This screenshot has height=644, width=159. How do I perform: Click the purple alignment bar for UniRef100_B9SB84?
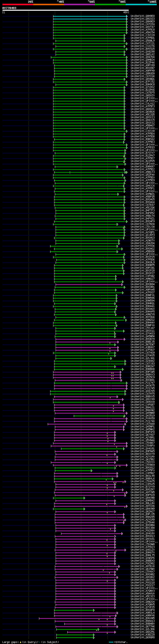coord(89,284)
